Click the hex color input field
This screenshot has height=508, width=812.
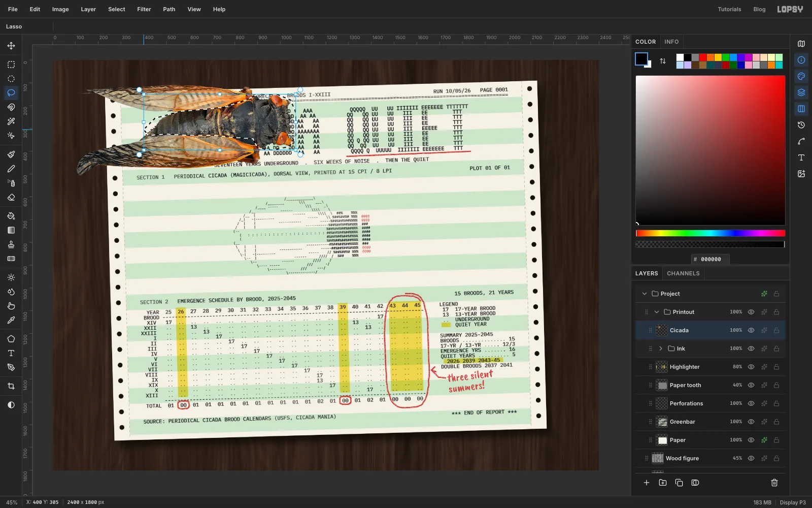click(710, 259)
